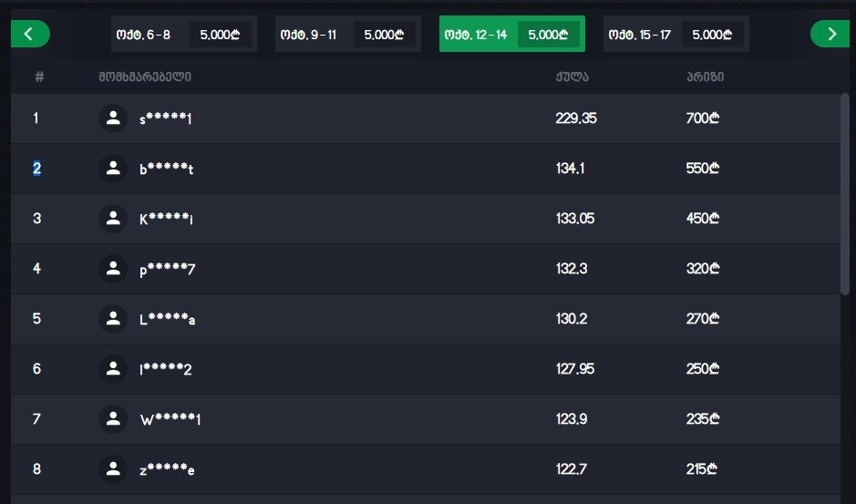Click username s*****1 in first row
856x504 pixels.
pyautogui.click(x=165, y=118)
